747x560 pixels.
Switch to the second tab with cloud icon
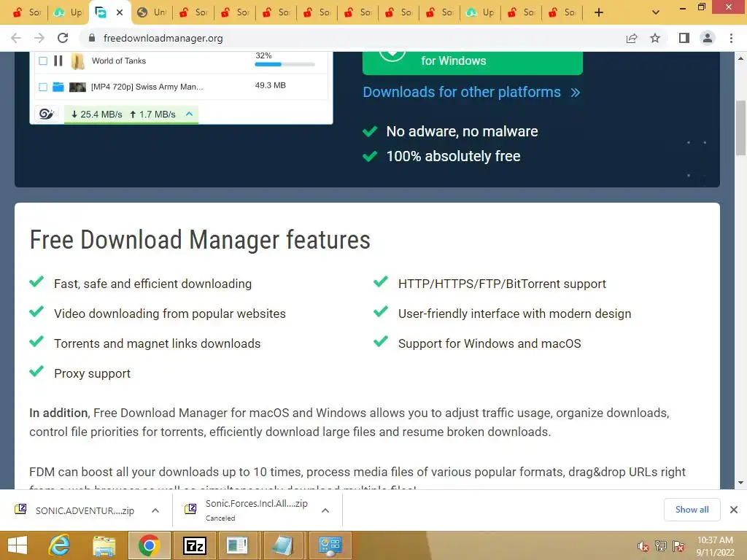coord(68,12)
